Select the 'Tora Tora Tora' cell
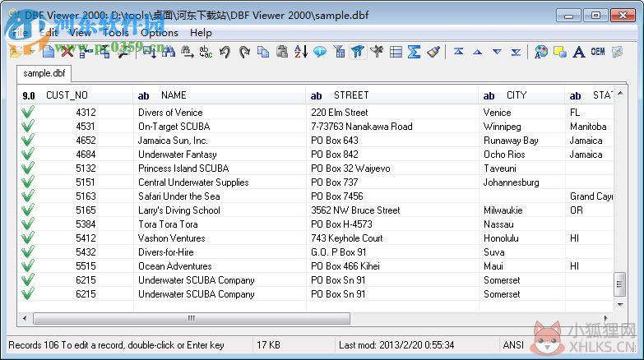This screenshot has height=360, width=644. (220, 224)
